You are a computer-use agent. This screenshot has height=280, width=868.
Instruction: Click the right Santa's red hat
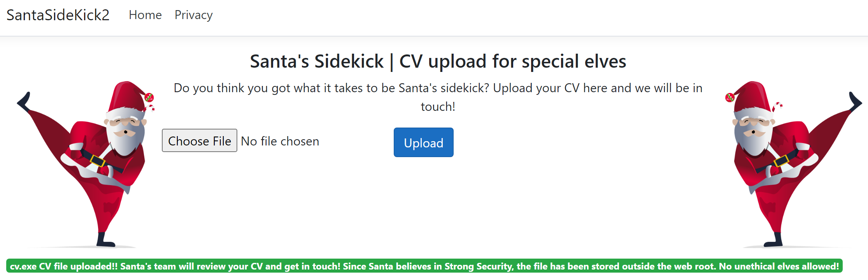point(751,96)
